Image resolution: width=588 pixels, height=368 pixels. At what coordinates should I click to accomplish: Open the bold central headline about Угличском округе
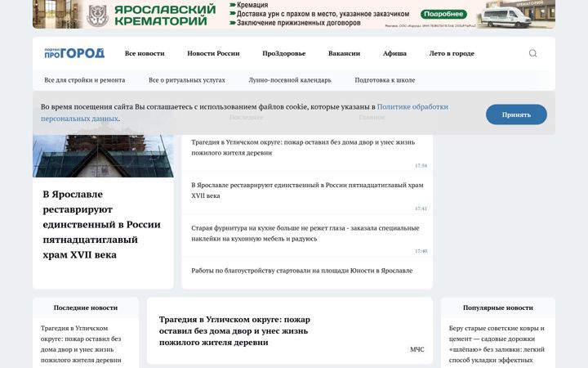[234, 331]
